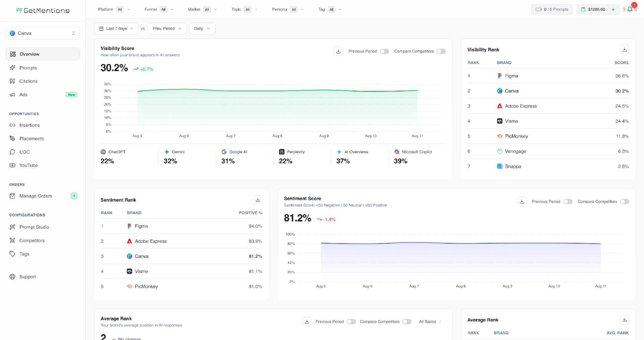The image size is (644, 340).
Task: Click the Visme icon in Visibility Rank
Action: coord(500,121)
